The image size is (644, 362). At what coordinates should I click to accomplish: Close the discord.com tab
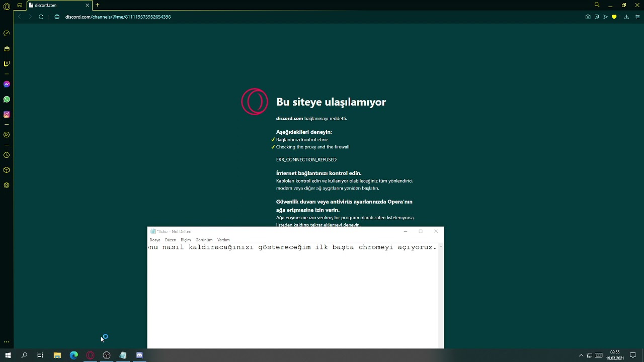click(x=87, y=5)
